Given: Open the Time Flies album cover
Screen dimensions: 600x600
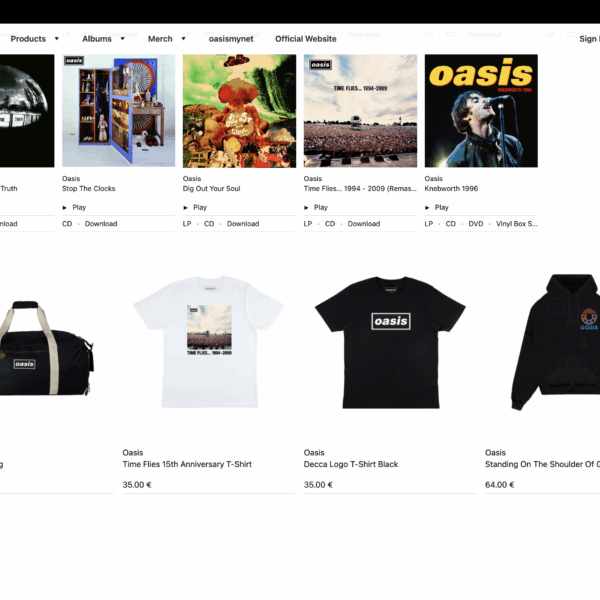Looking at the screenshot, I should click(x=360, y=111).
